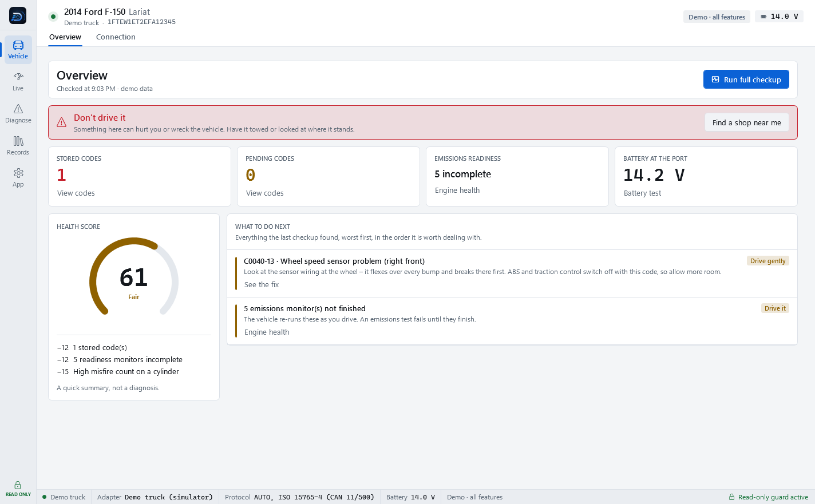The width and height of the screenshot is (815, 504).
Task: View codes under Stored Codes
Action: [x=76, y=193]
